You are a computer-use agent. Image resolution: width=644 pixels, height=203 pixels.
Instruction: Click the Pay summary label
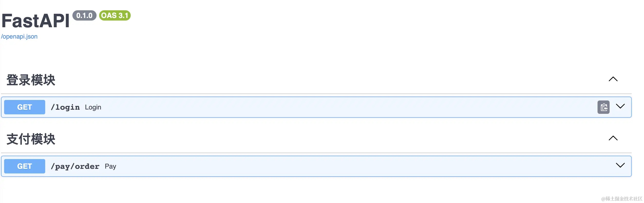click(x=110, y=166)
